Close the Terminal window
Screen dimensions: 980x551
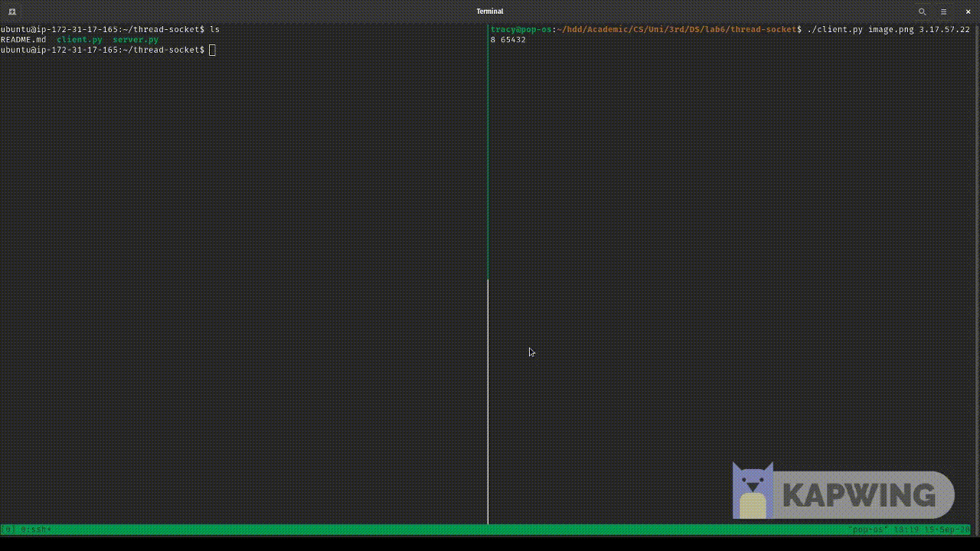pyautogui.click(x=968, y=11)
